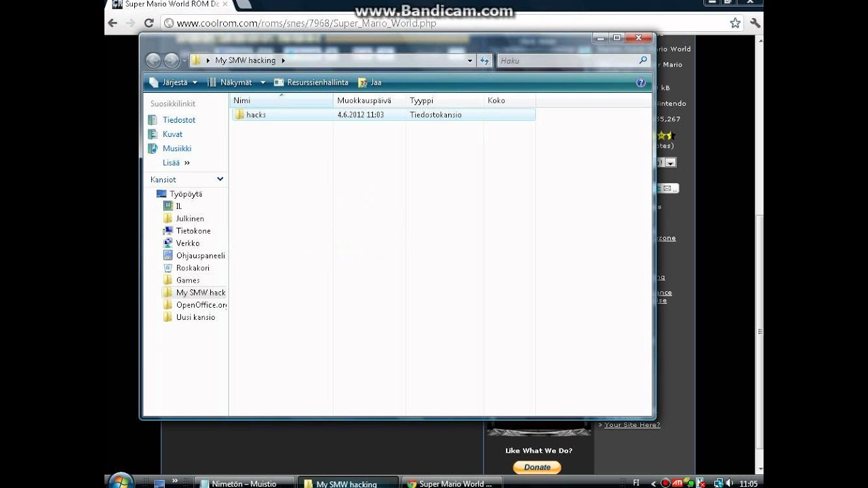Image resolution: width=868 pixels, height=488 pixels.
Task: Click the email share icon on webpage
Action: (668, 188)
